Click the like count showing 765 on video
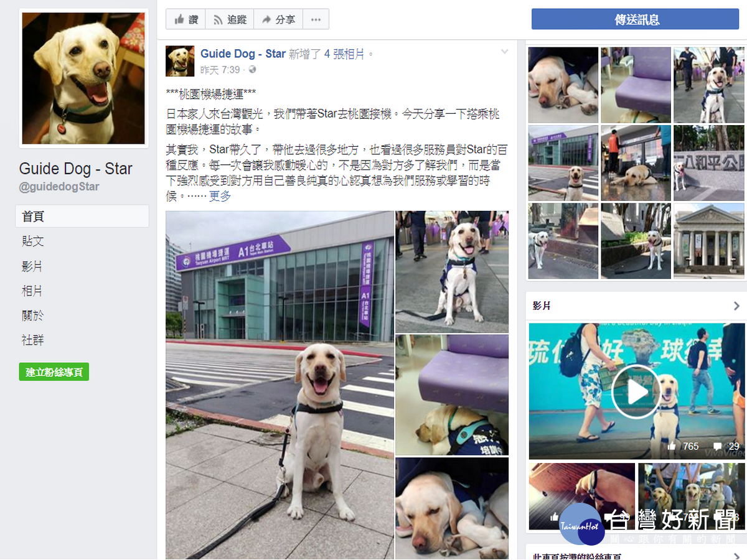This screenshot has width=747, height=560. (x=683, y=446)
